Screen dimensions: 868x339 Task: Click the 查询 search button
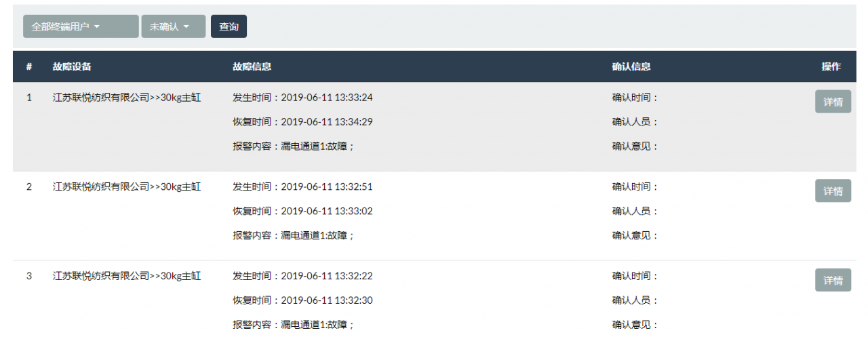(229, 26)
